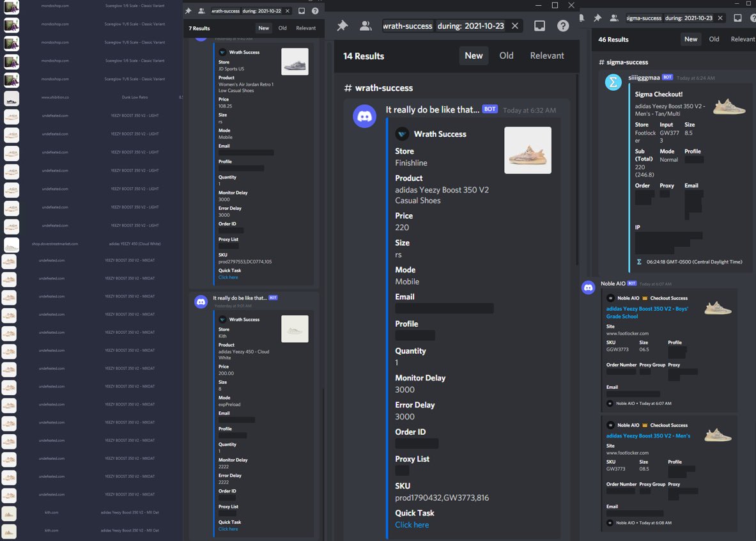Open notification settings via the bell icon
This screenshot has width=756, height=541.
583,18
